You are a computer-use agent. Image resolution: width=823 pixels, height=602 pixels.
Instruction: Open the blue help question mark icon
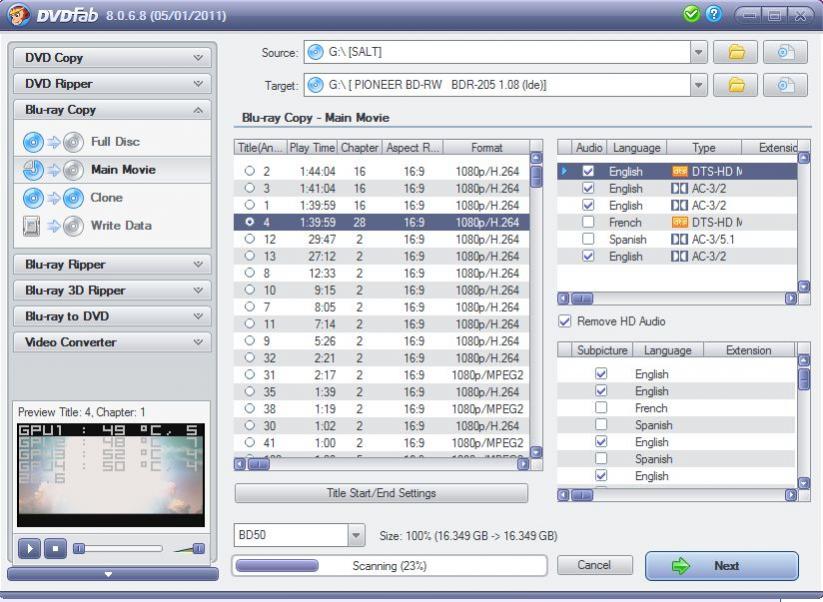tap(714, 14)
